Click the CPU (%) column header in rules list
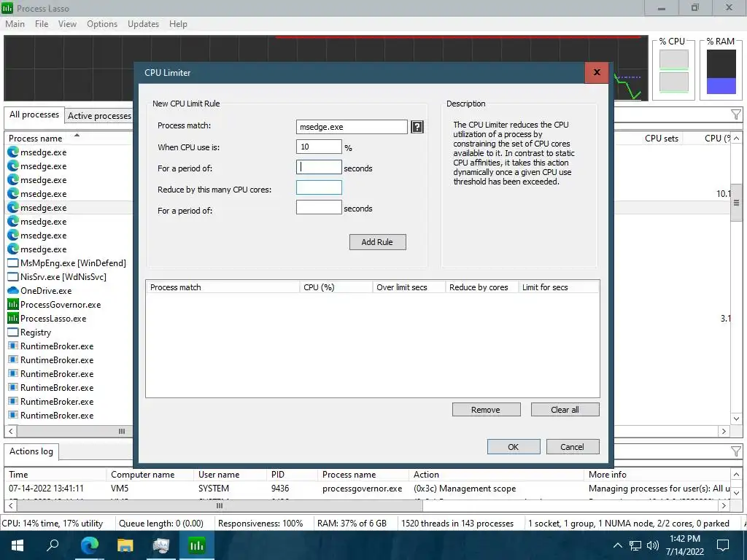747x560 pixels. click(x=336, y=287)
